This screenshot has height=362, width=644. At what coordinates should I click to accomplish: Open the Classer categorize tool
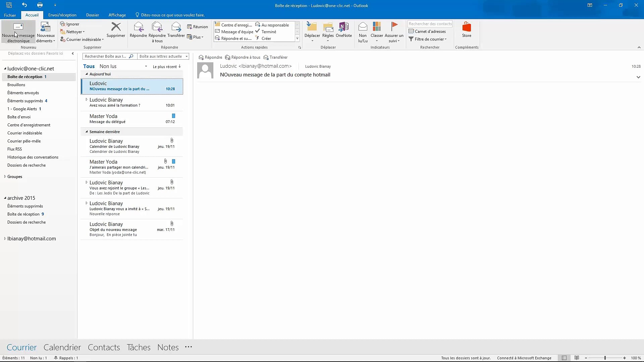(377, 32)
